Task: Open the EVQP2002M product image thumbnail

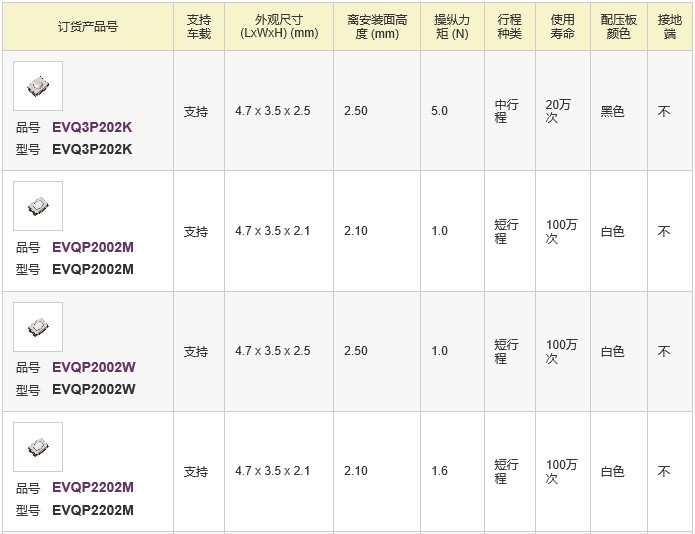Action: 38,206
